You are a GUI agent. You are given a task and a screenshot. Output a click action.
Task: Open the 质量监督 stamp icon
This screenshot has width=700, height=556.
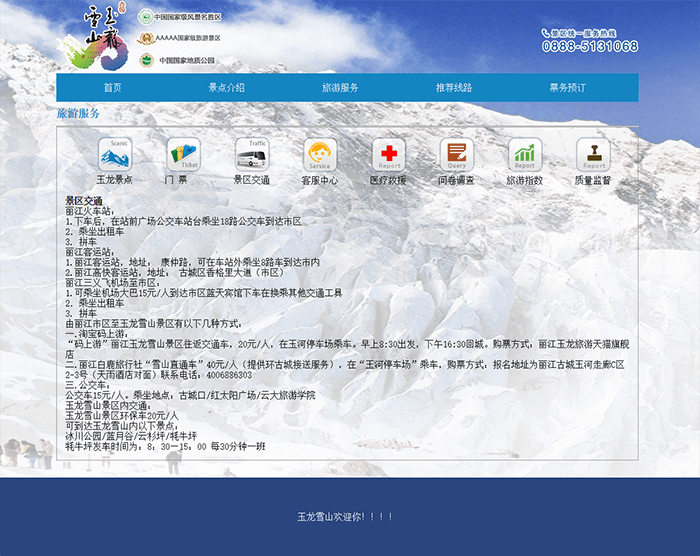(592, 155)
